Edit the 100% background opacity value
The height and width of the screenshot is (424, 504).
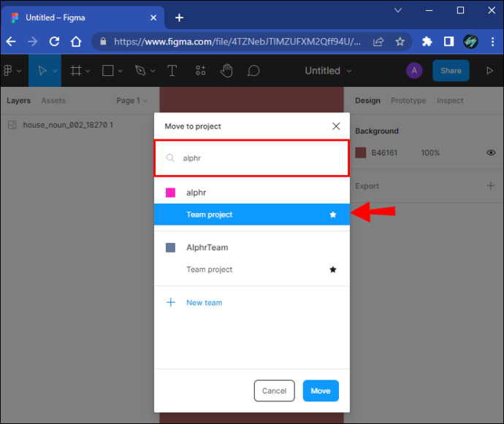click(430, 153)
